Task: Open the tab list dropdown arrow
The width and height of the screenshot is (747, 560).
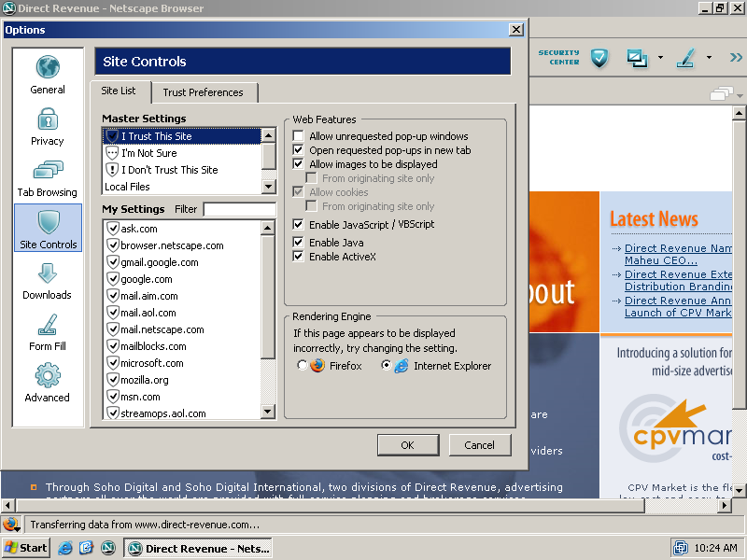Action: 739,96
